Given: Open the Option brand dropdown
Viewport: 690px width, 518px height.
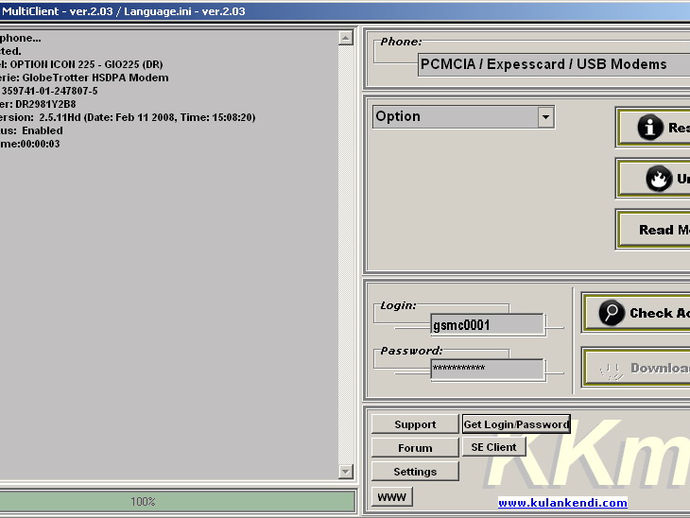Looking at the screenshot, I should [x=463, y=117].
